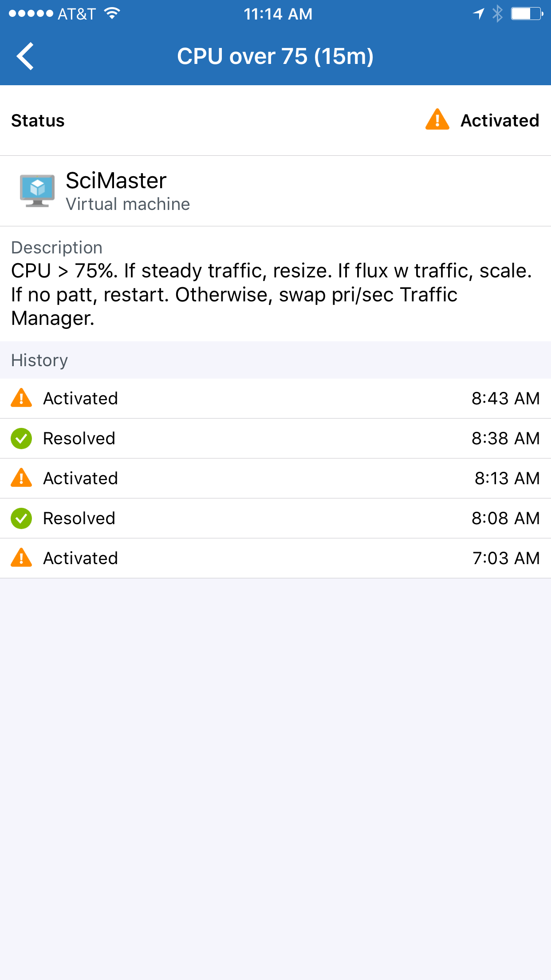Tap the alert Description text block

point(272,294)
